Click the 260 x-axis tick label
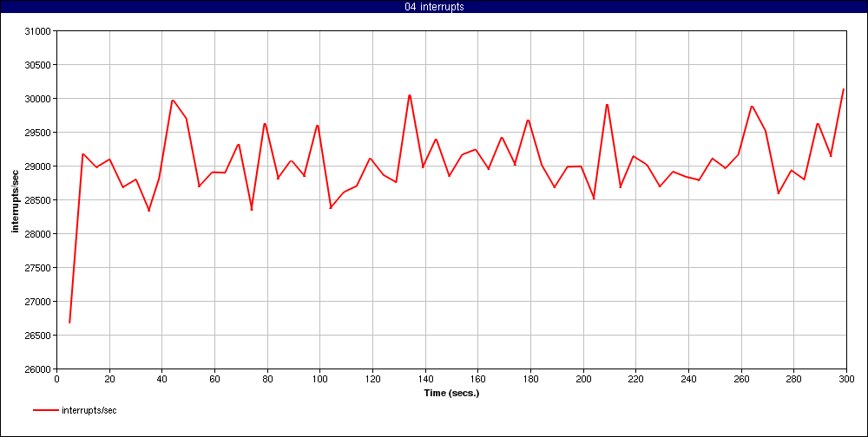Viewport: 868px width, 437px height. click(x=741, y=379)
